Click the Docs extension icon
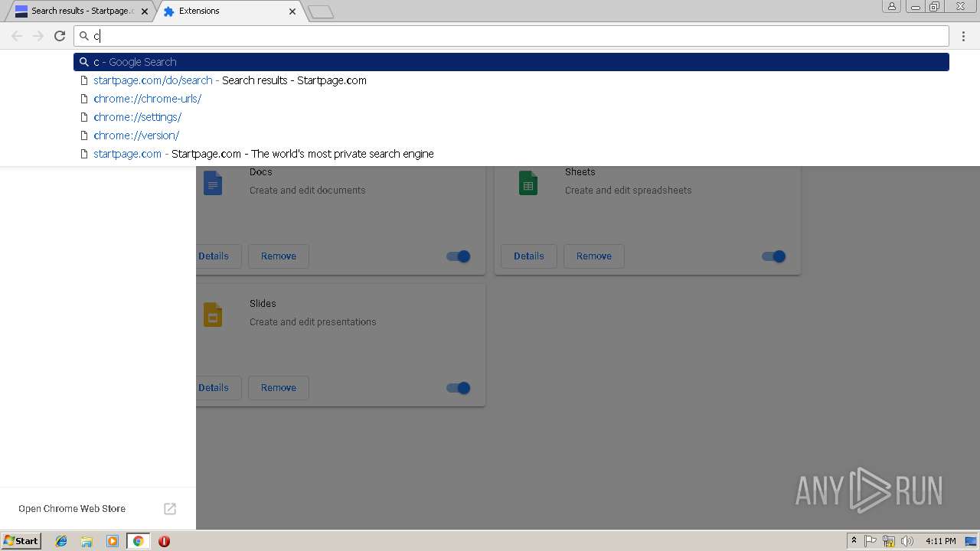 [x=213, y=183]
